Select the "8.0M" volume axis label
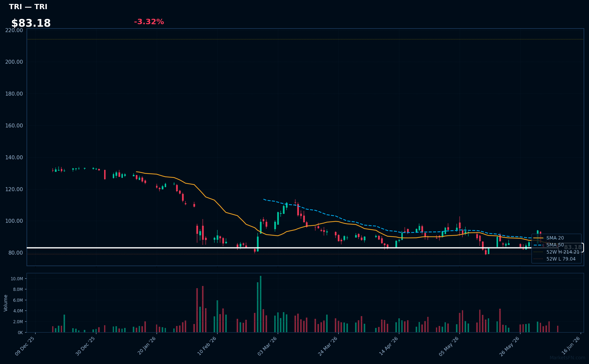 [x=18, y=289]
